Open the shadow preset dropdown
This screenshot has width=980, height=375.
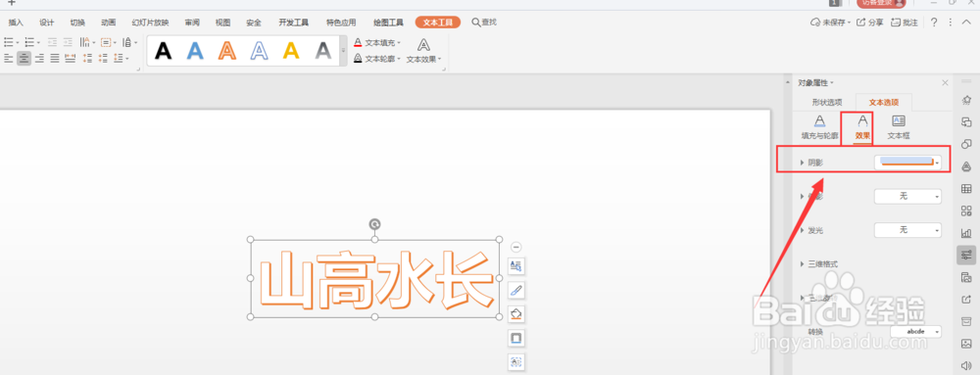click(x=907, y=163)
